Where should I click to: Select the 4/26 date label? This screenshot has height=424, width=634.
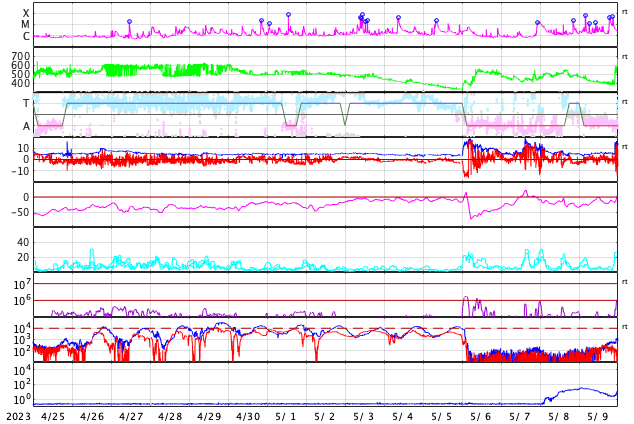tap(92, 416)
